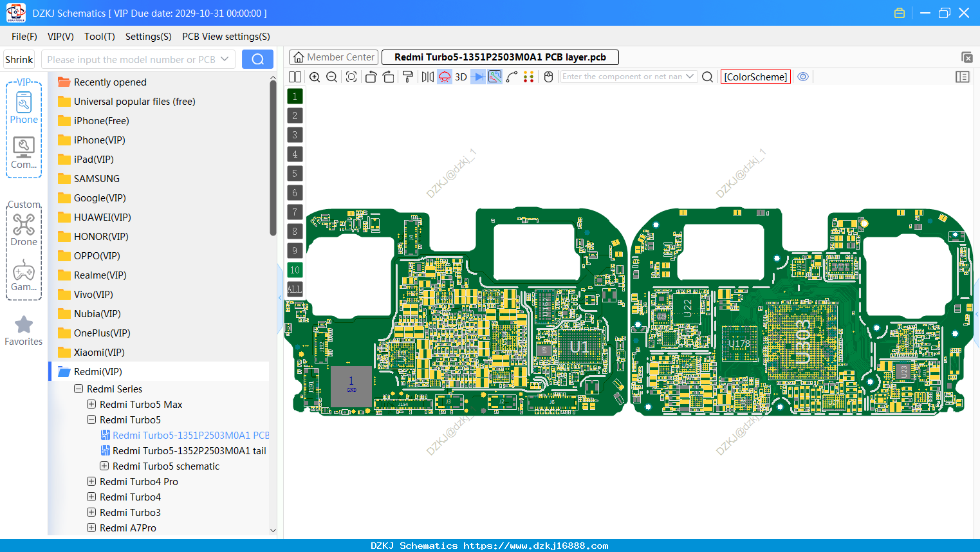
Task: Toggle the split view panel icon
Action: tap(295, 77)
